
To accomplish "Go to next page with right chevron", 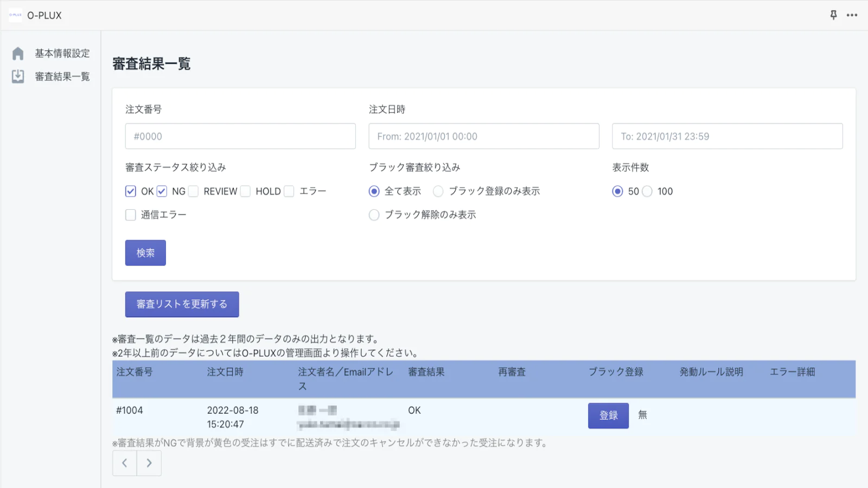I will [149, 463].
